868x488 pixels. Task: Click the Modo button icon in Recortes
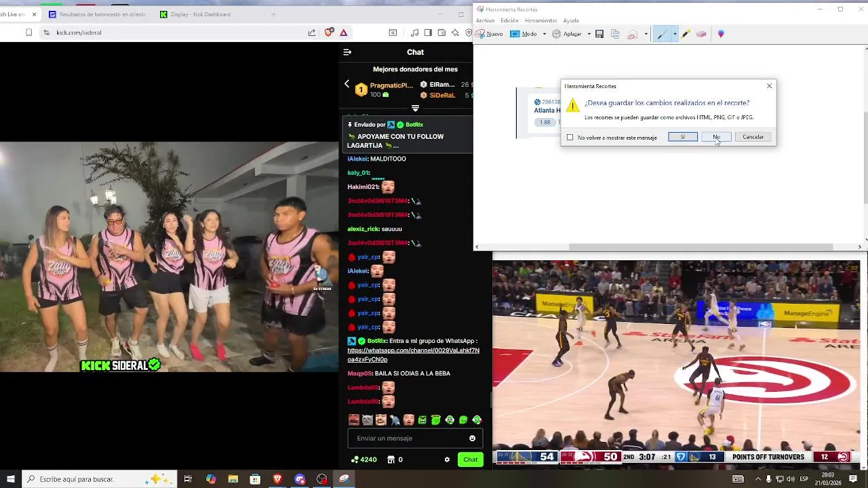point(523,34)
